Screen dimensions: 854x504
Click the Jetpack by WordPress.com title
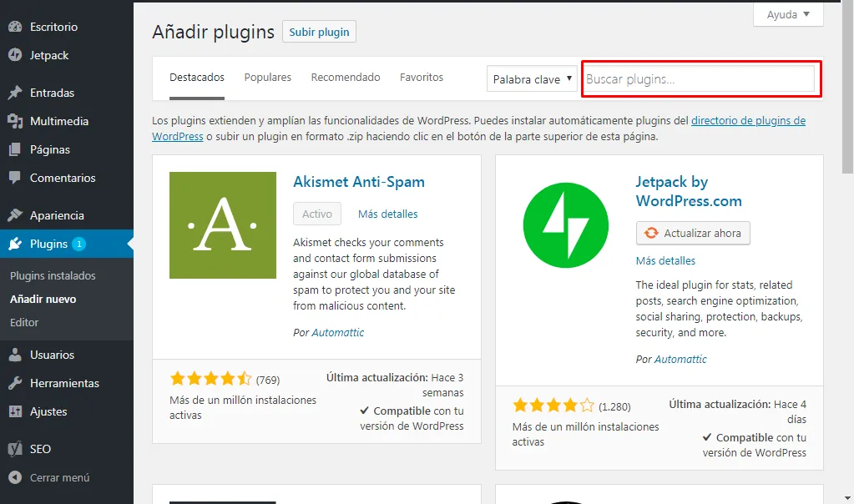click(689, 191)
